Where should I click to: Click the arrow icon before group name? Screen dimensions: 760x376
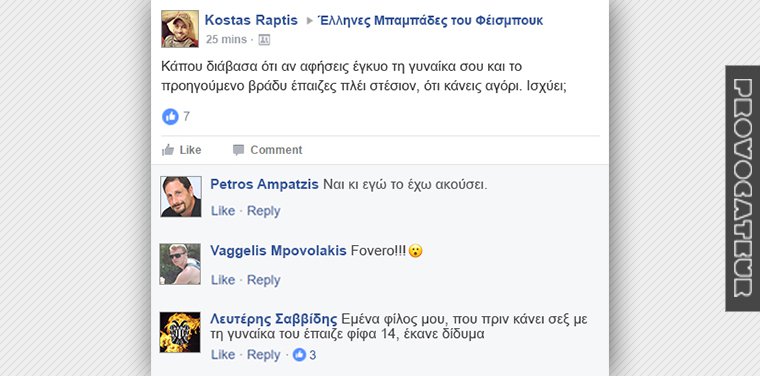[x=310, y=21]
